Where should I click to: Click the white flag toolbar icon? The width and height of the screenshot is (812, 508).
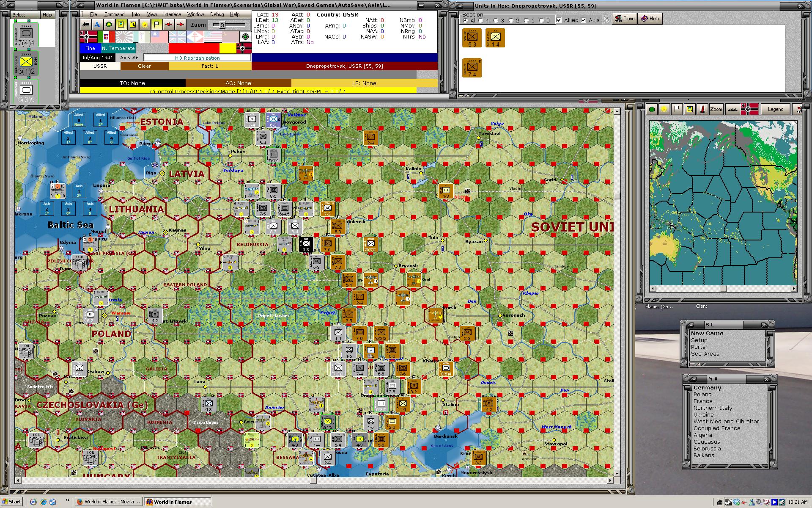(156, 25)
